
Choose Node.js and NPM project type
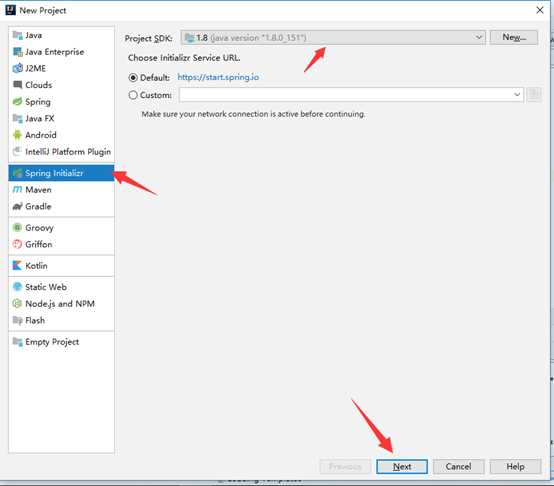61,303
